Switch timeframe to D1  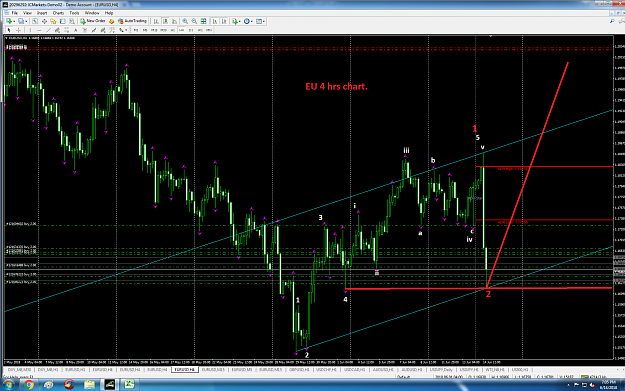191,30
